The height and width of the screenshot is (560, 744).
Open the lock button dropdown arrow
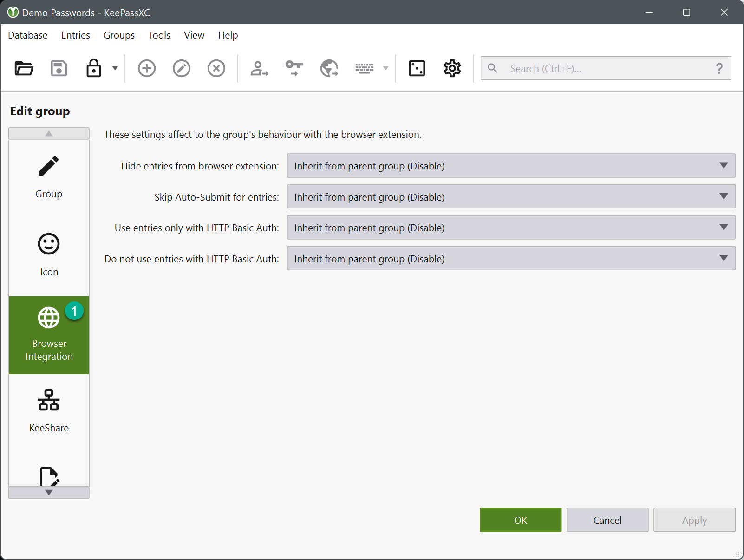(115, 68)
